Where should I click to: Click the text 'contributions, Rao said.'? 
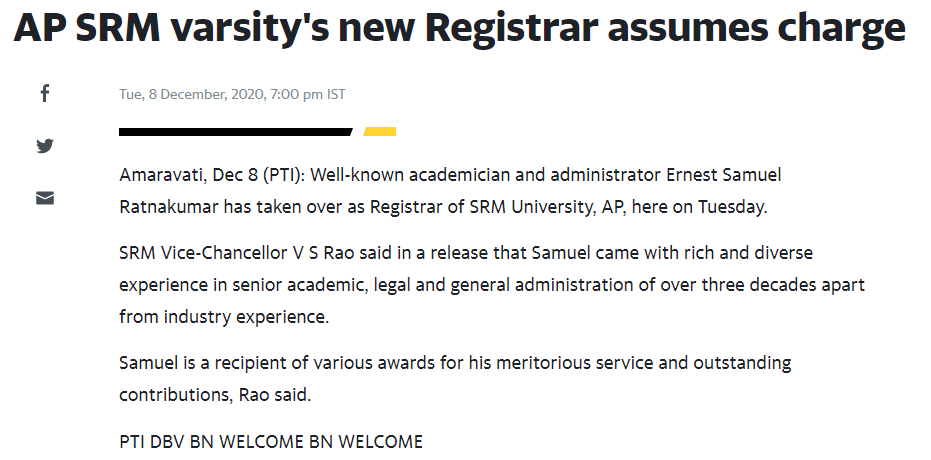point(215,394)
